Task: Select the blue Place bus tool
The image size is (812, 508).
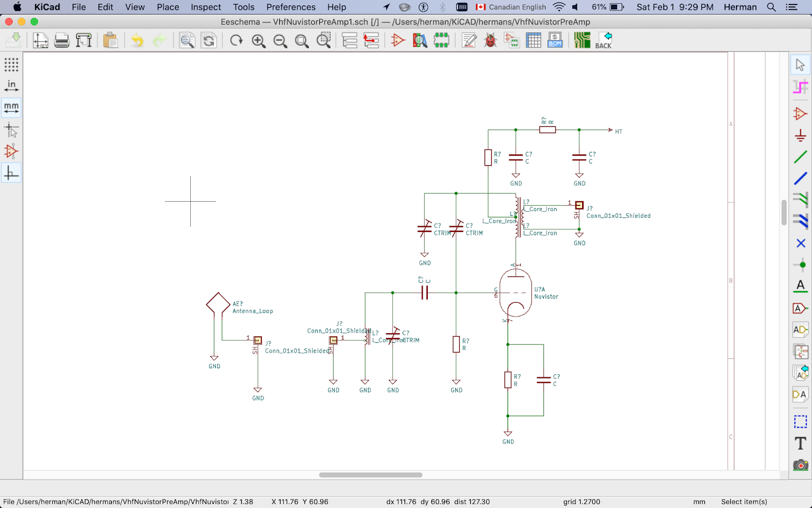Action: (800, 178)
